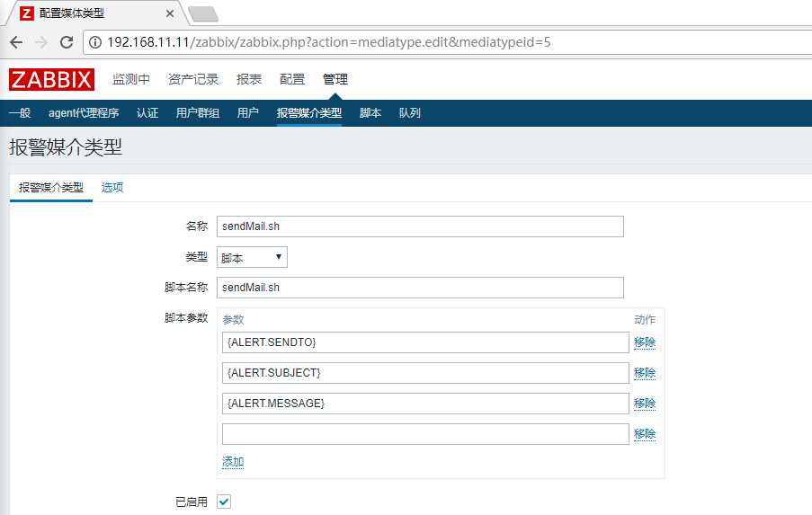Open a new browser tab
Viewport: 812px width, 515px height.
pos(203,14)
